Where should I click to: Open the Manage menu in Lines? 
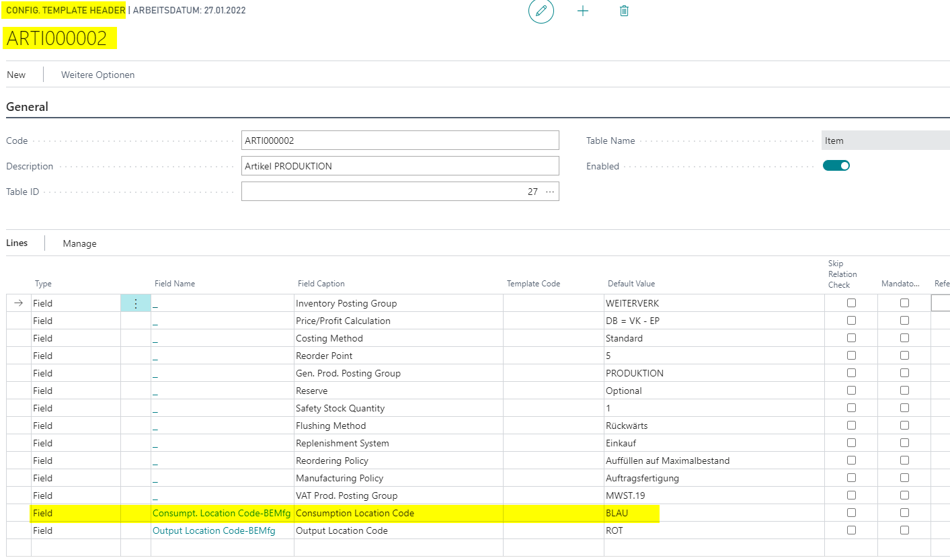pyautogui.click(x=79, y=243)
